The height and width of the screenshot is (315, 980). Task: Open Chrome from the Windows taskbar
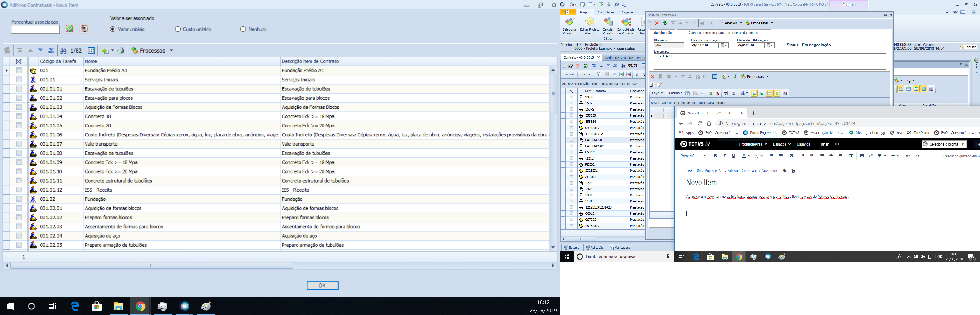pos(140,306)
